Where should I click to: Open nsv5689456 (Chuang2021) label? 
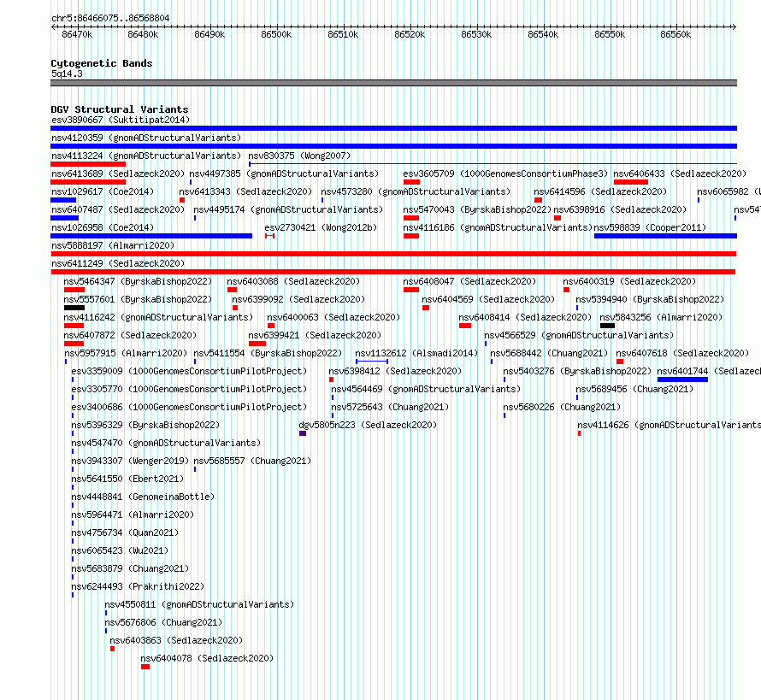coord(634,389)
